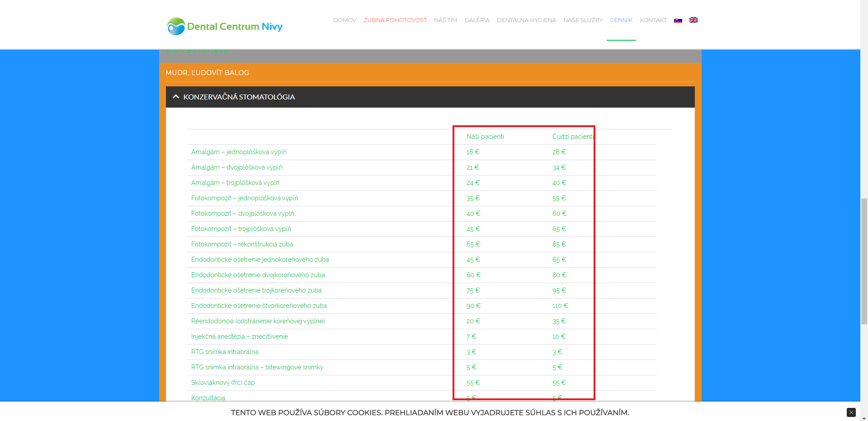868x421 pixels.
Task: Open Dentálna hygiena menu item
Action: click(526, 20)
